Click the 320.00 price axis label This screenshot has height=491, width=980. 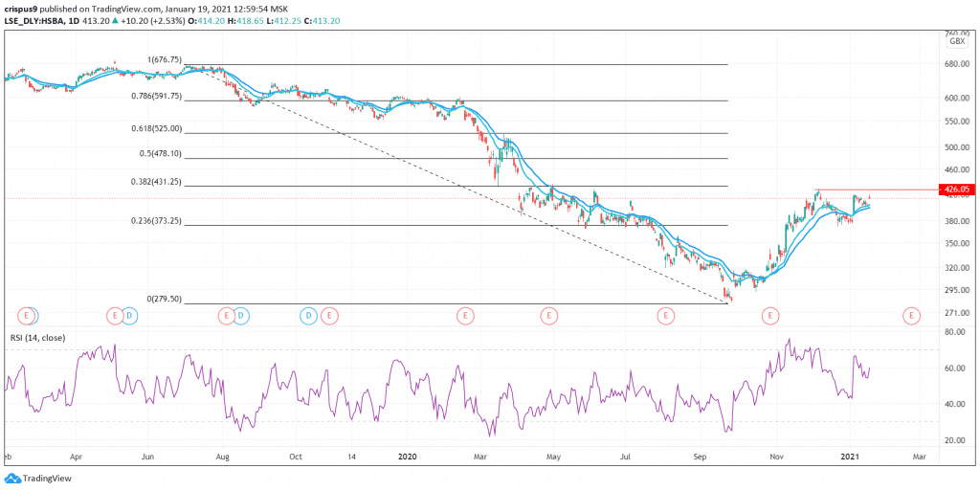(957, 268)
